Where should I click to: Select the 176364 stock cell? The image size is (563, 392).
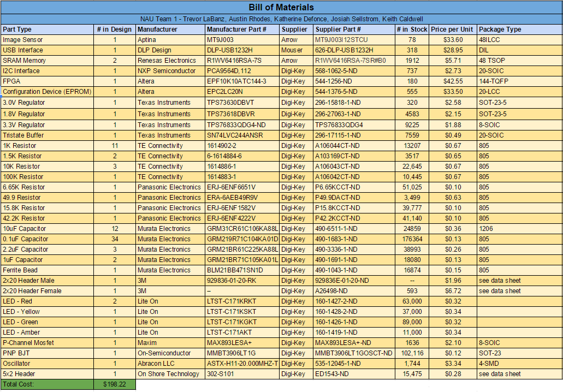pyautogui.click(x=412, y=240)
